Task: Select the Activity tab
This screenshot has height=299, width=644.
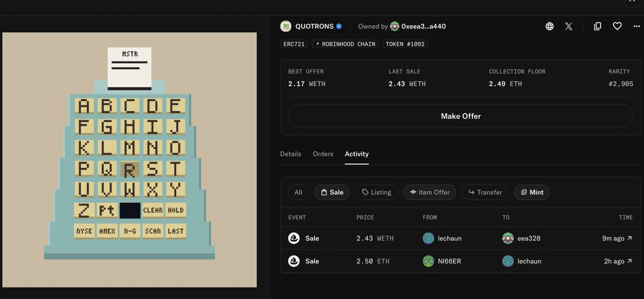Action: [357, 154]
